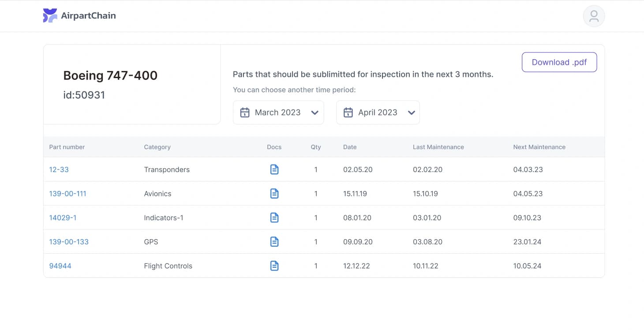Click the calendar icon beside March 2023
Viewport: 644px width, 330px height.
click(x=245, y=112)
